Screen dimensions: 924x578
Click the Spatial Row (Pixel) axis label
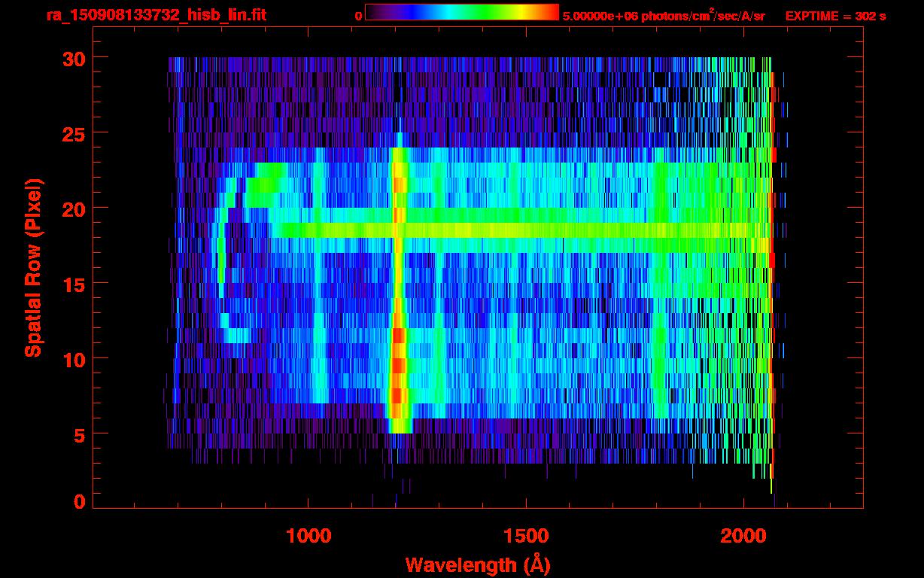point(33,267)
